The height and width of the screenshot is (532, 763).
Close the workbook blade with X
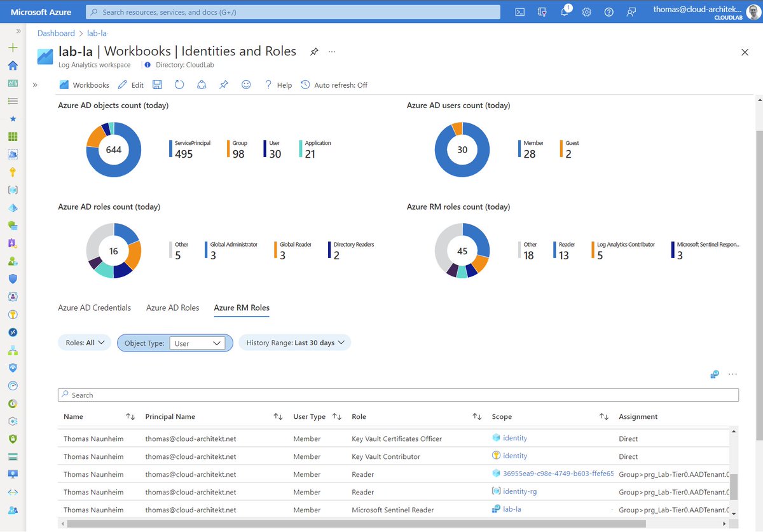745,52
